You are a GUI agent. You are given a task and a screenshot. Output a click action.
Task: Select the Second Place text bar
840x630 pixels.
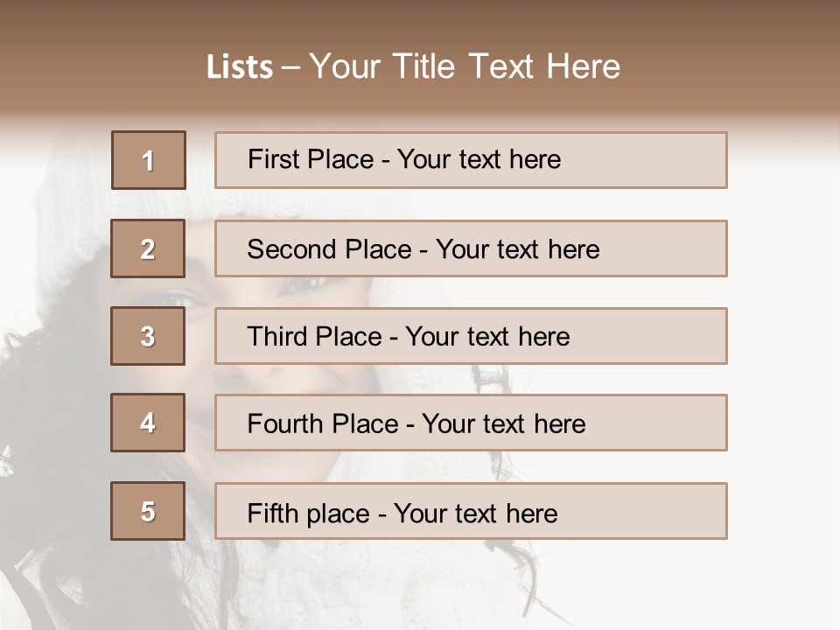pyautogui.click(x=471, y=248)
